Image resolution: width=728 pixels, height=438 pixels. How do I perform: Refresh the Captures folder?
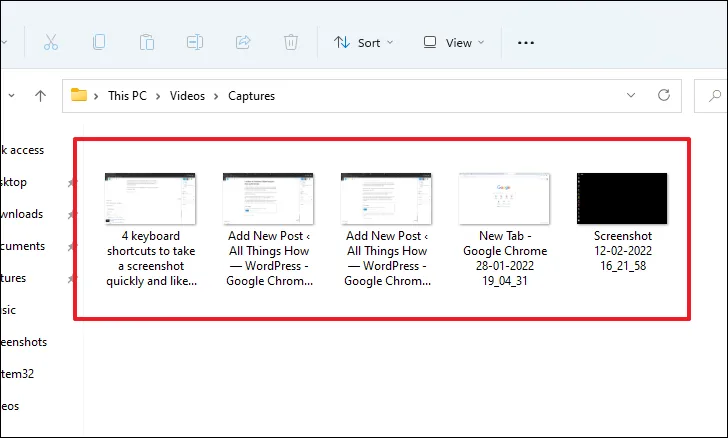tap(663, 96)
